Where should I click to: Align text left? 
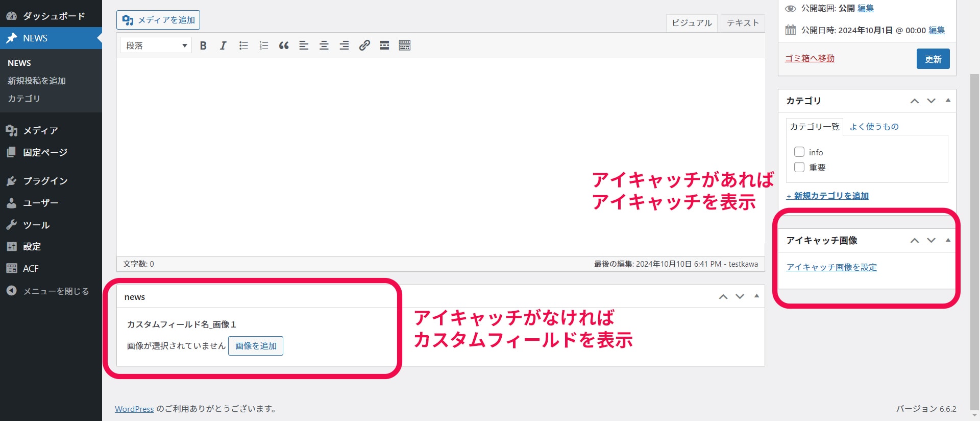click(x=304, y=45)
